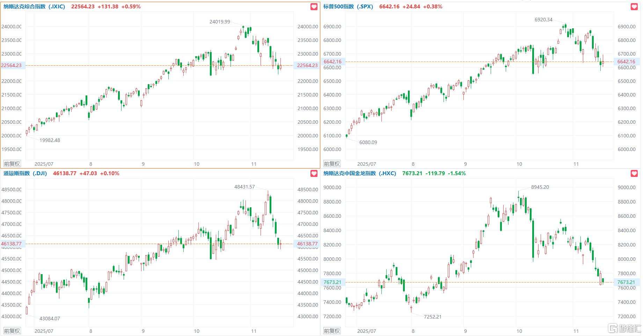The width and height of the screenshot is (644, 336).
Task: Click the 2025/07 date label on Dow chart
Action: [x=44, y=331]
